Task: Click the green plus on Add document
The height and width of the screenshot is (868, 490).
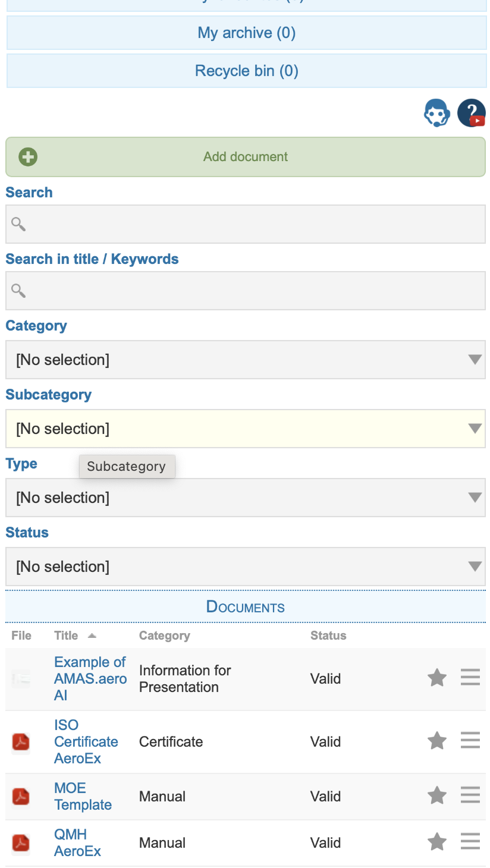Action: click(27, 156)
